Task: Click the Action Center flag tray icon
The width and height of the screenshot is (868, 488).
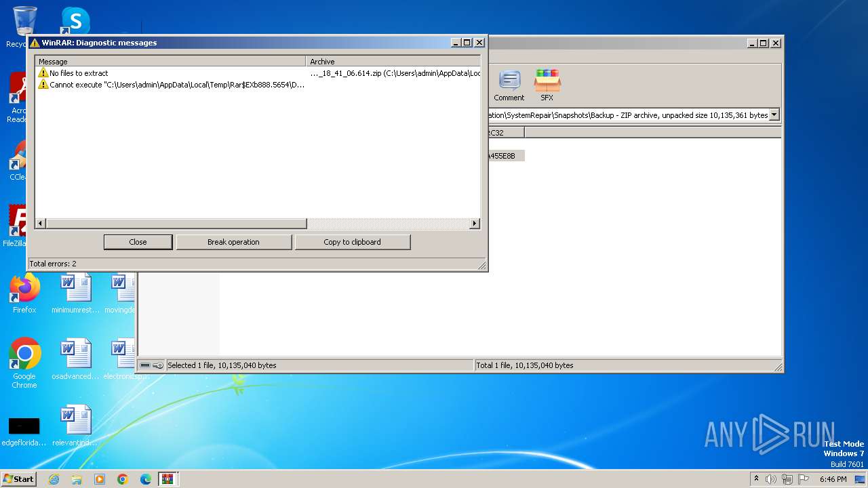Action: click(802, 479)
